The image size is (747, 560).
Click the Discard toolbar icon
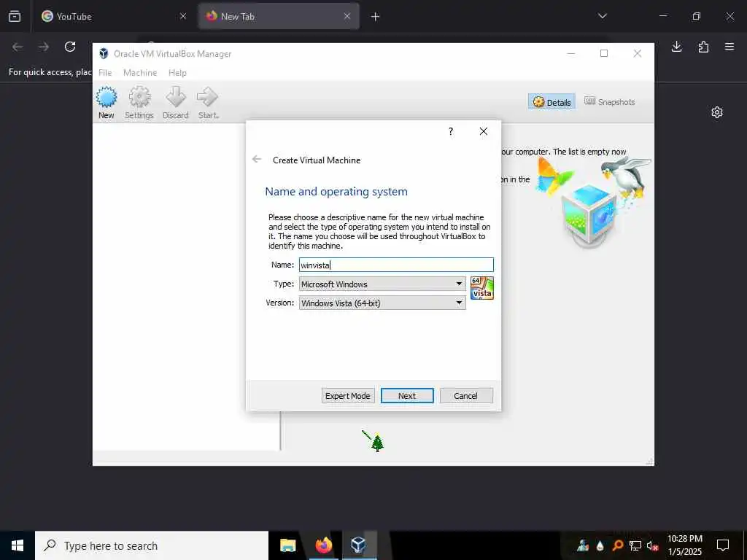[176, 102]
